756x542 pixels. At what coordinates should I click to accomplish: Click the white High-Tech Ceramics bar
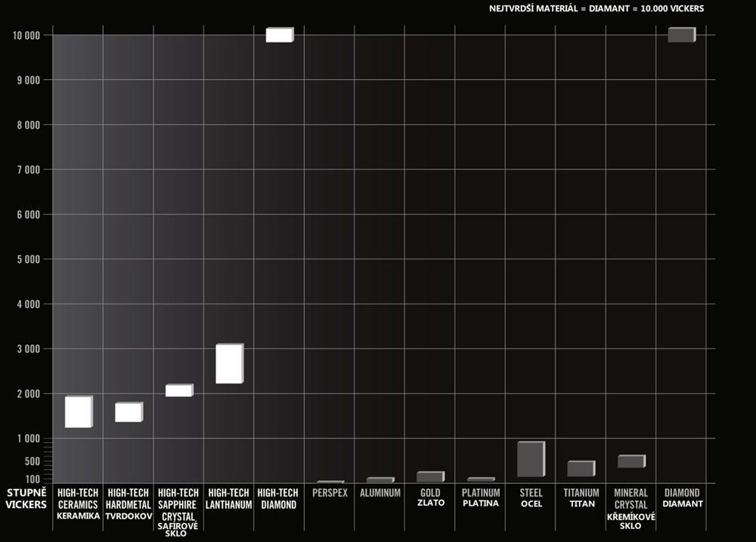(x=78, y=412)
